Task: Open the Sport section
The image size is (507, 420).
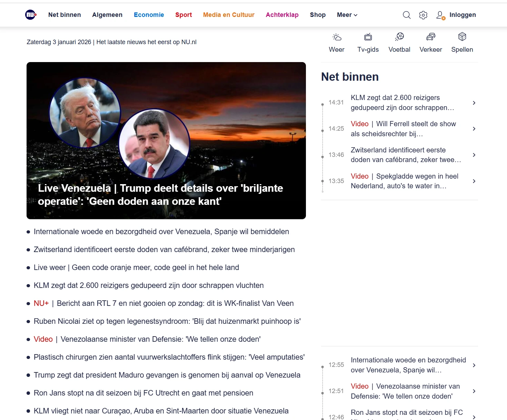Action: pos(183,15)
